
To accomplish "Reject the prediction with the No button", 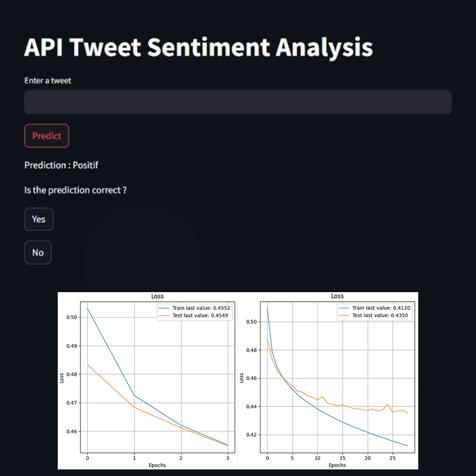I will [38, 253].
